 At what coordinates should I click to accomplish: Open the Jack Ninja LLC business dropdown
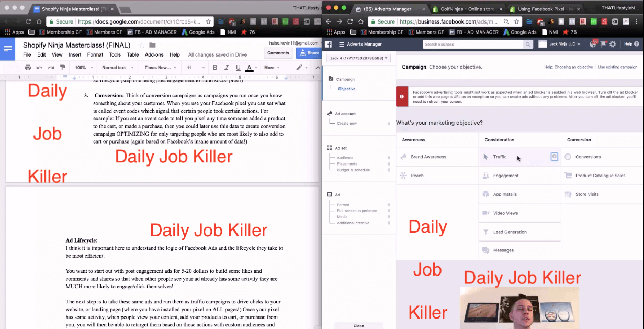[559, 45]
